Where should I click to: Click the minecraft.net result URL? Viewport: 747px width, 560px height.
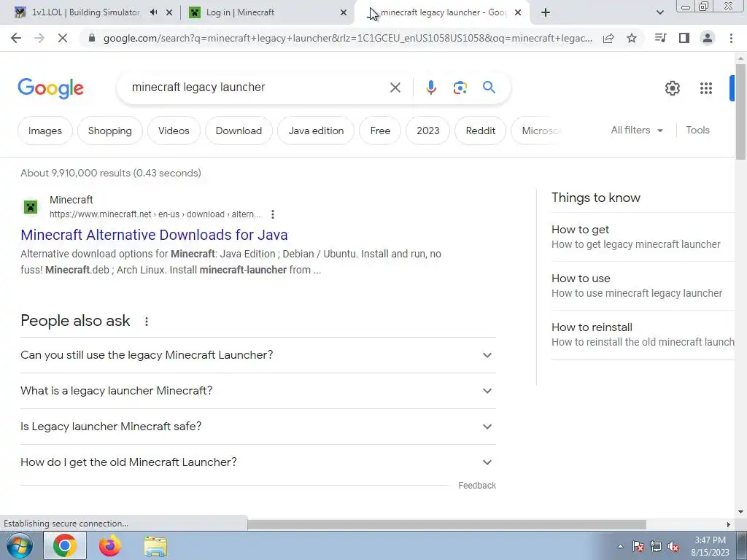[155, 214]
